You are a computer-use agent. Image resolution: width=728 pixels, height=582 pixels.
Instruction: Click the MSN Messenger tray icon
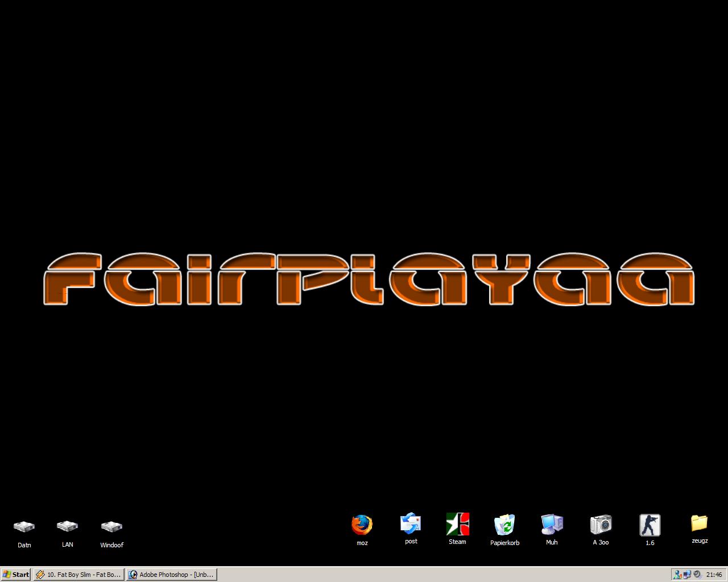677,575
